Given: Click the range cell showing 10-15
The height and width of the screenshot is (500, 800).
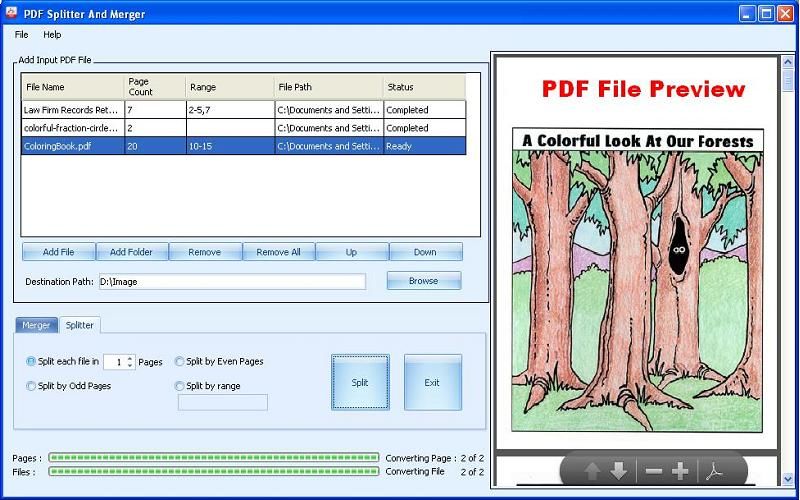Looking at the screenshot, I should [x=230, y=146].
